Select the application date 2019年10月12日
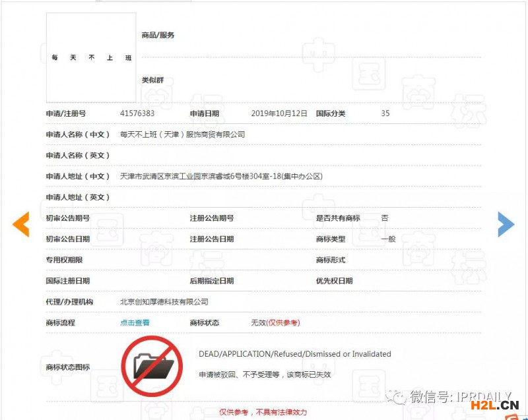This screenshot has width=528, height=420. [x=279, y=113]
